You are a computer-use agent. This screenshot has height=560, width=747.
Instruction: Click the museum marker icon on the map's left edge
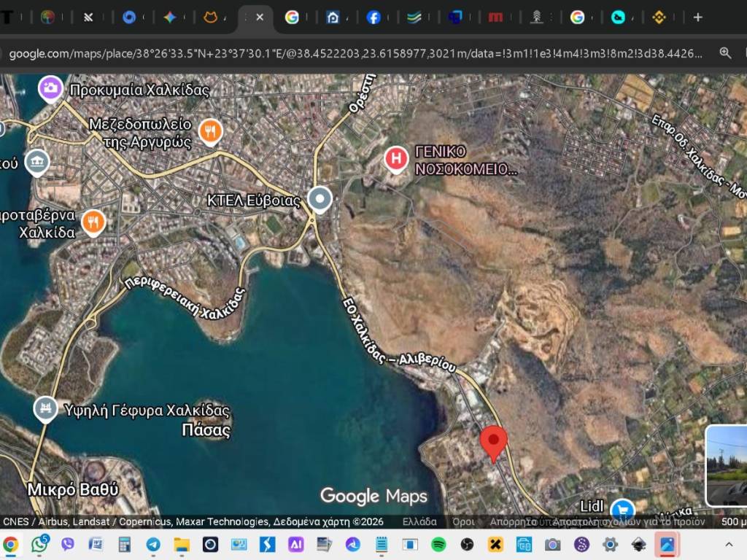(36, 162)
